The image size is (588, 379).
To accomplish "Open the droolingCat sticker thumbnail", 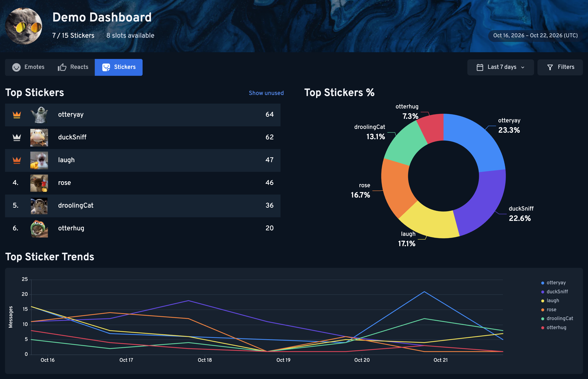I will click(39, 206).
